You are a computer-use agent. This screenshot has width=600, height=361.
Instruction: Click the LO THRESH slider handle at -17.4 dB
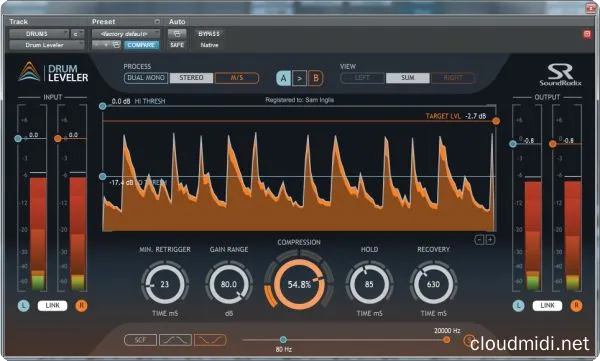[x=103, y=176]
